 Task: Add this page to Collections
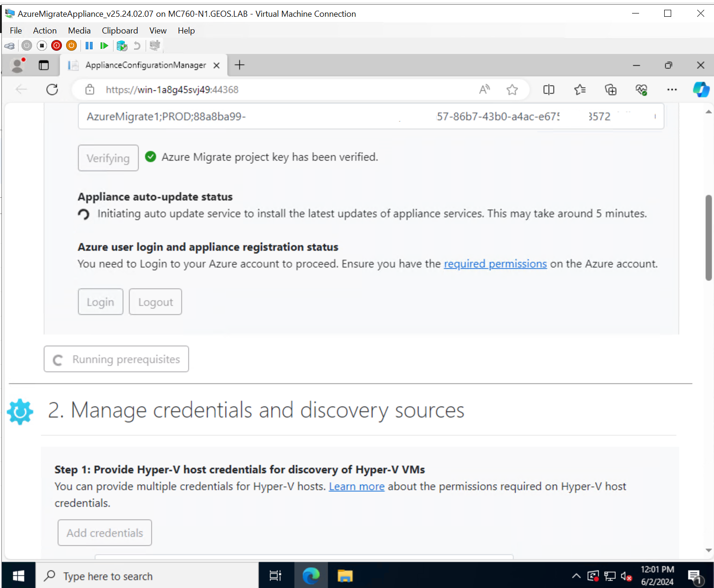611,89
